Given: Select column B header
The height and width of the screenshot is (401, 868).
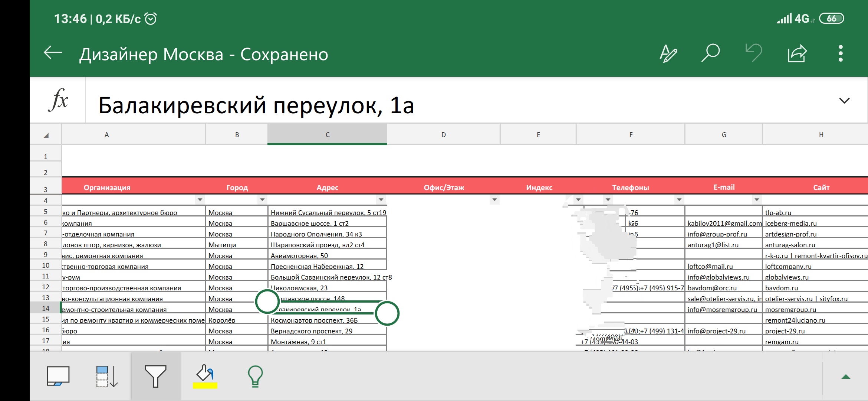Looking at the screenshot, I should (237, 134).
